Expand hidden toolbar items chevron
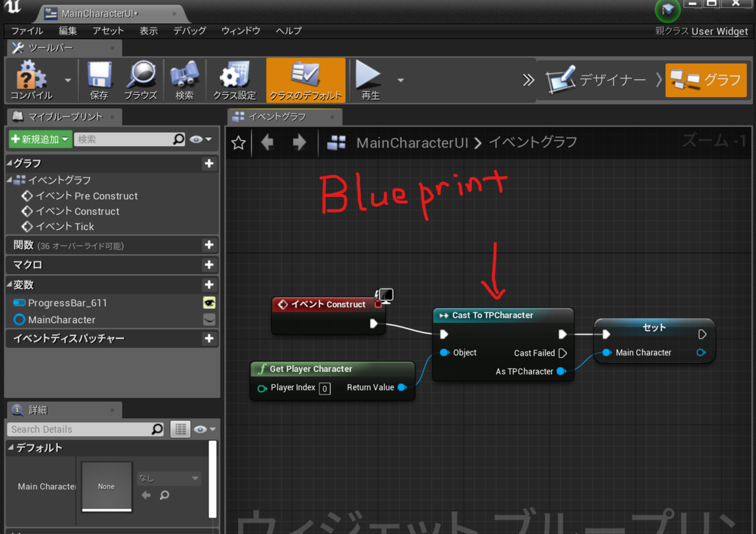 (x=529, y=80)
